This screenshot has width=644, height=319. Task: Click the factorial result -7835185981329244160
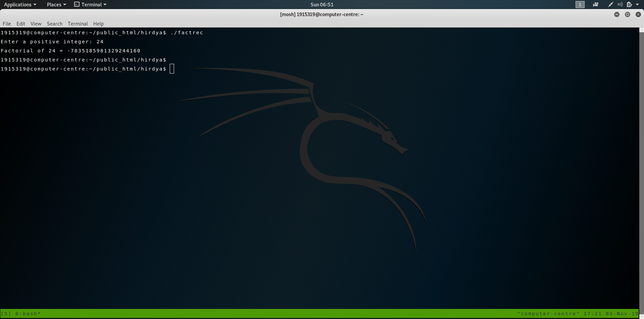[104, 51]
